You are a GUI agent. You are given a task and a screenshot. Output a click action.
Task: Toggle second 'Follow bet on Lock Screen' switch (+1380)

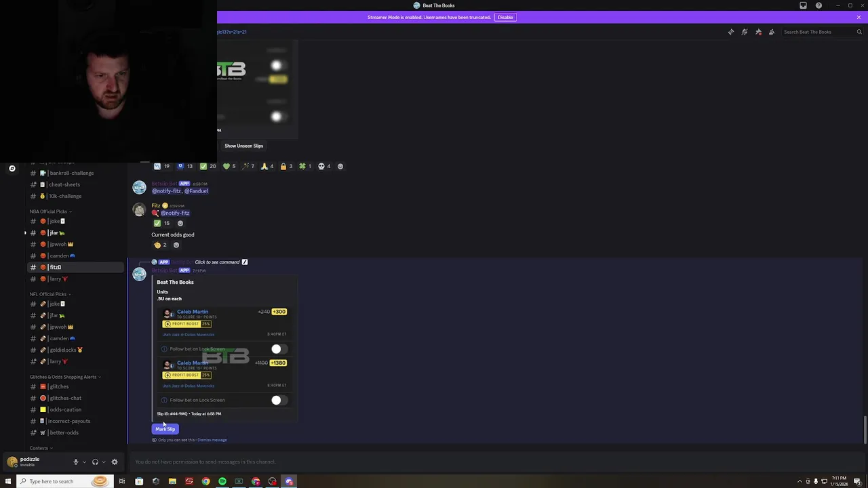[x=279, y=400]
